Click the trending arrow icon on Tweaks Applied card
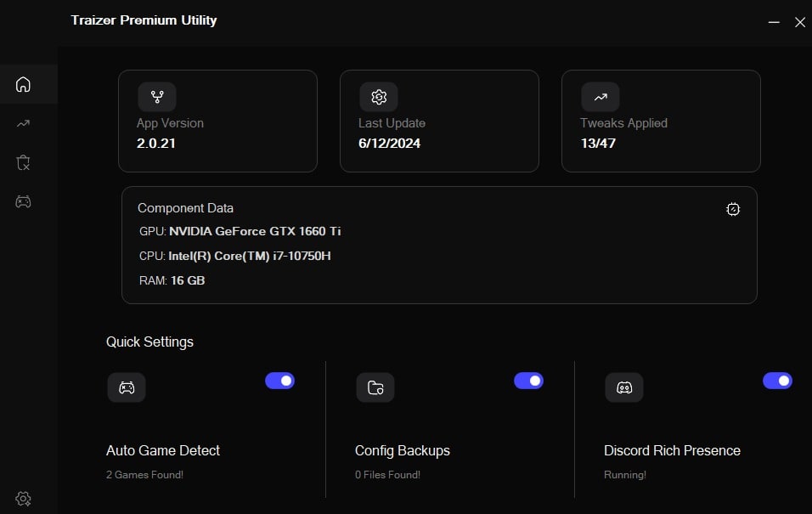The image size is (812, 514). pyautogui.click(x=600, y=97)
